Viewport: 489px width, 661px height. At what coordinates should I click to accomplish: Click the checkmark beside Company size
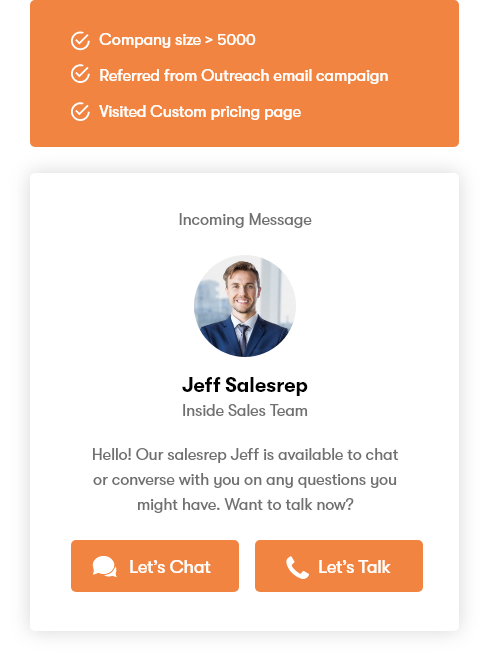(80, 40)
